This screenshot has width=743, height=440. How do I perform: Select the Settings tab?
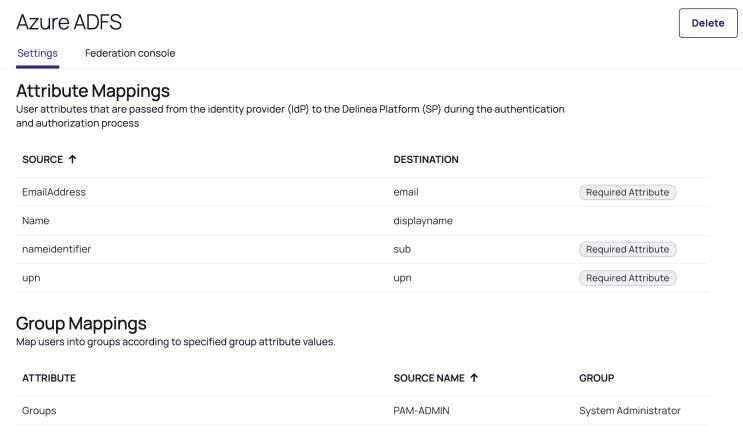pos(37,52)
